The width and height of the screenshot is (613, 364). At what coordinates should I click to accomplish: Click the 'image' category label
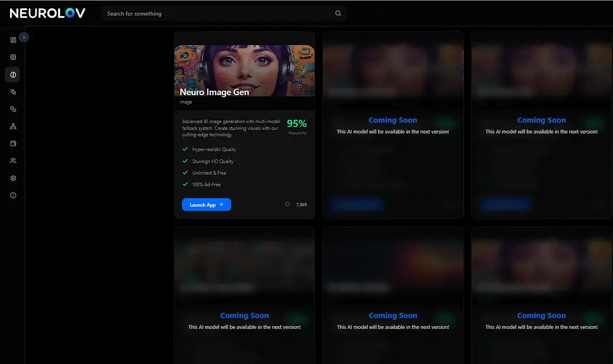click(x=186, y=102)
